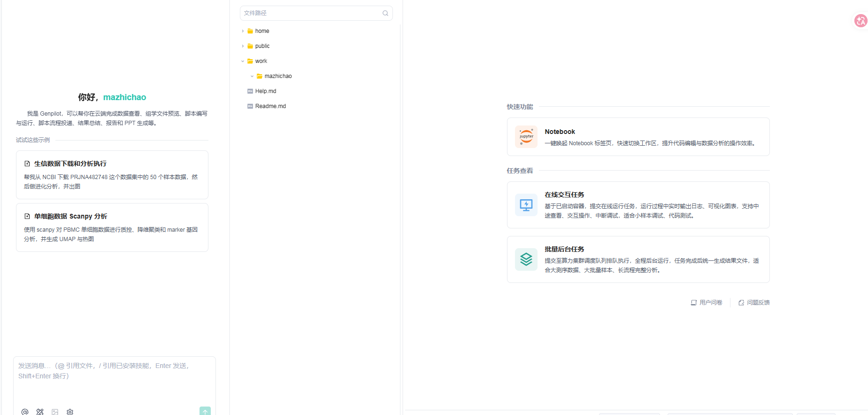Click the home folder icon
The image size is (868, 415).
250,31
